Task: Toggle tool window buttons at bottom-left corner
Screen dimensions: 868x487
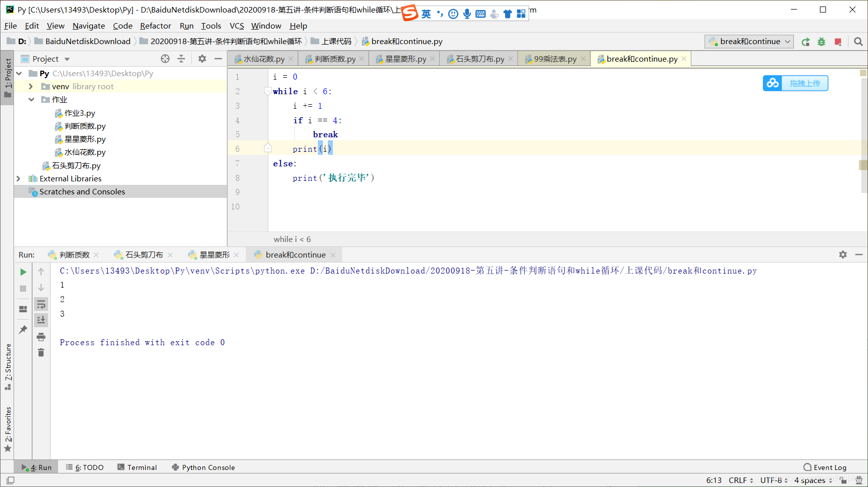Action: (x=10, y=480)
